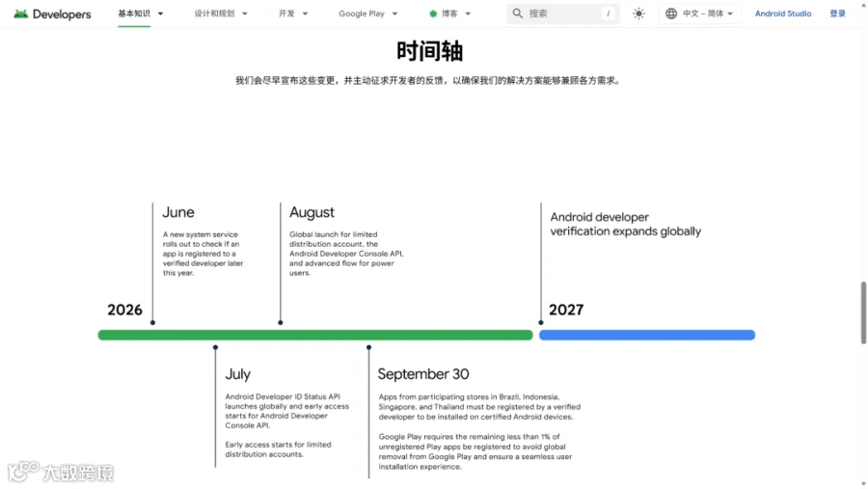This screenshot has height=489, width=868.
Task: Click the August heading text
Action: click(x=312, y=212)
